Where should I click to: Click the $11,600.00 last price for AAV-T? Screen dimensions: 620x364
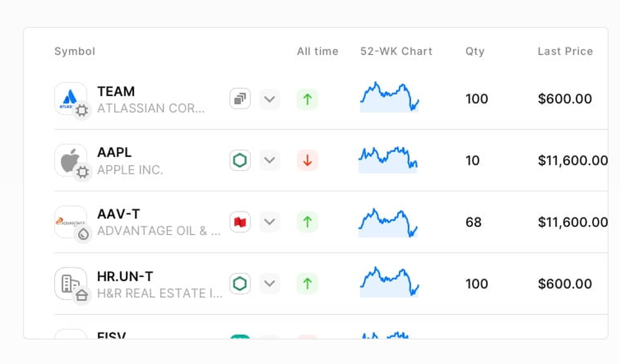pyautogui.click(x=572, y=222)
